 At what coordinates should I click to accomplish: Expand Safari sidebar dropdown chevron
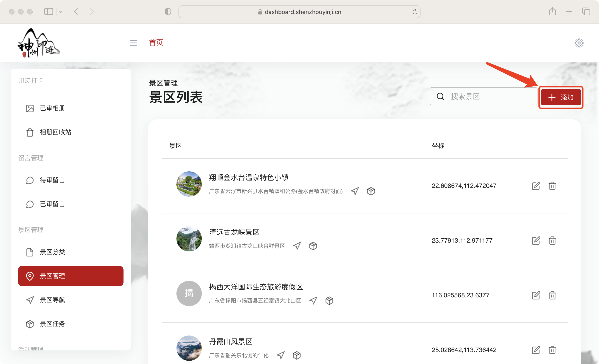pos(61,12)
